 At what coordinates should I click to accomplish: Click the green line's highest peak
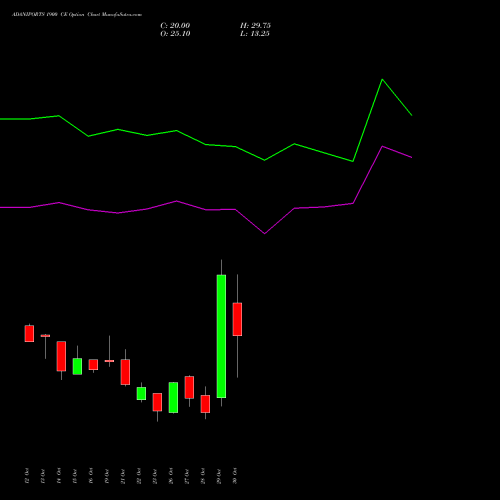tap(382, 80)
